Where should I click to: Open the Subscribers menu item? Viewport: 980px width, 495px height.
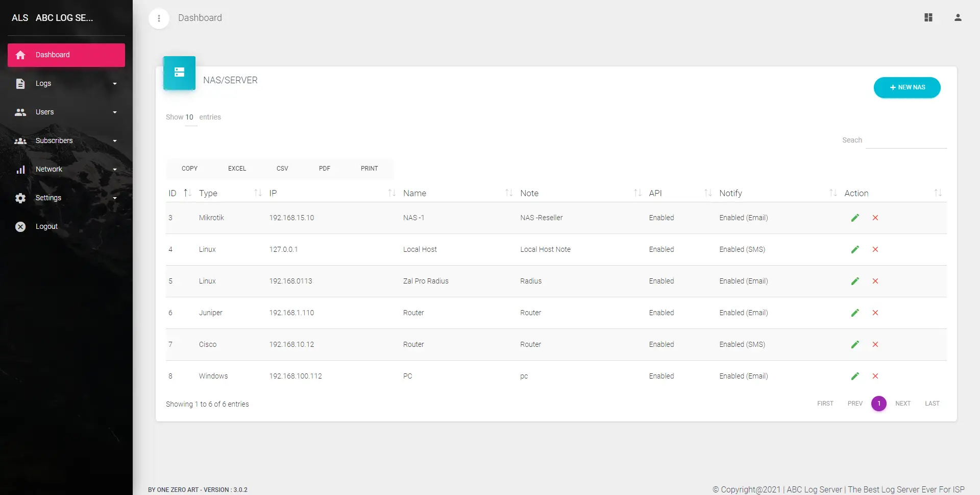point(66,140)
